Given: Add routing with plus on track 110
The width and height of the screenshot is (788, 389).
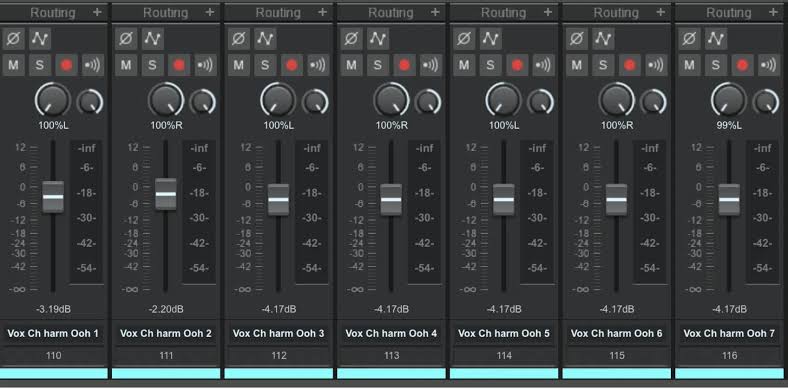Looking at the screenshot, I should pos(97,12).
